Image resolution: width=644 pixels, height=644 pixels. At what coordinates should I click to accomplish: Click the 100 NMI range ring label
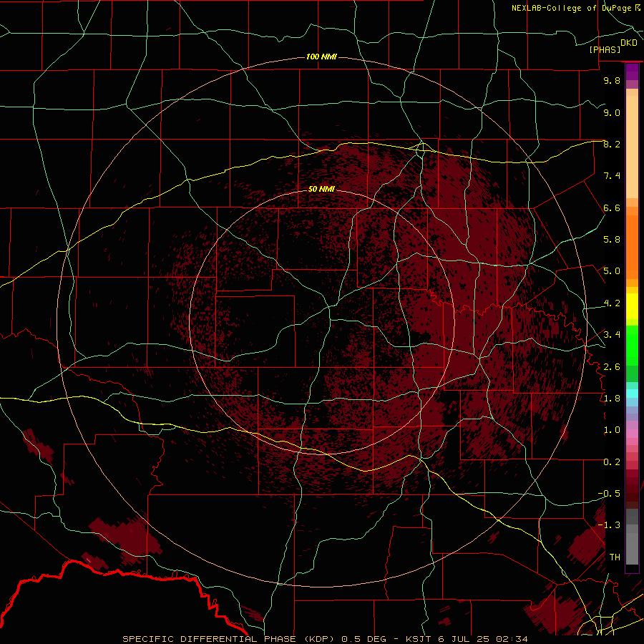click(321, 57)
